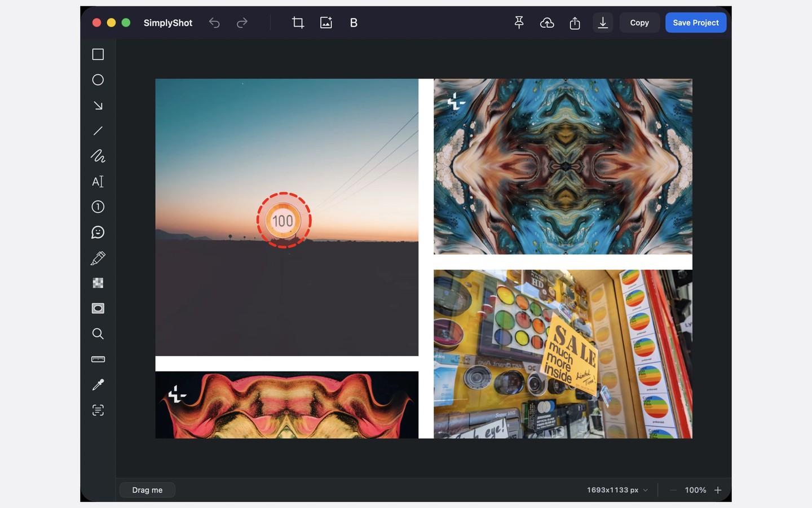Image resolution: width=812 pixels, height=508 pixels.
Task: Select the Rectangle shape tool
Action: tap(98, 54)
